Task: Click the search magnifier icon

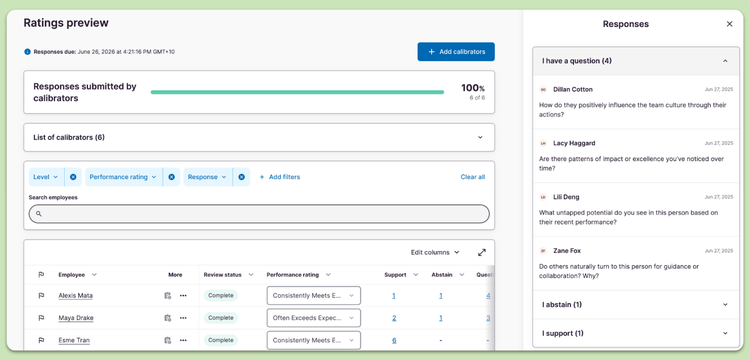Action: [x=39, y=214]
